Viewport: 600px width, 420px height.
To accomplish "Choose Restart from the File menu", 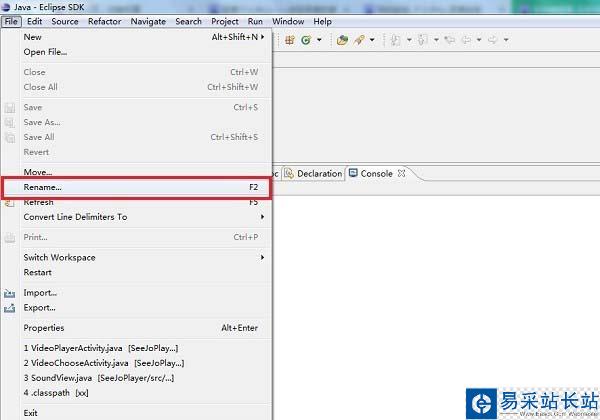I will [136, 272].
